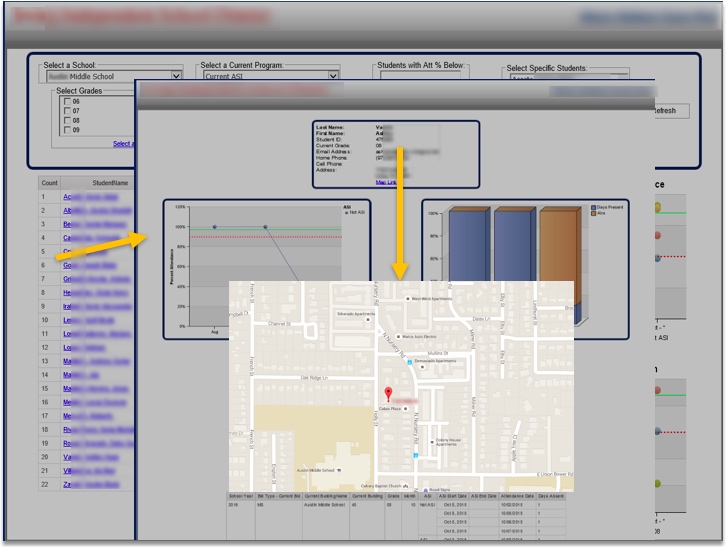Click the Calvary Baptist Church map icon
This screenshot has height=547, width=726.
click(406, 486)
